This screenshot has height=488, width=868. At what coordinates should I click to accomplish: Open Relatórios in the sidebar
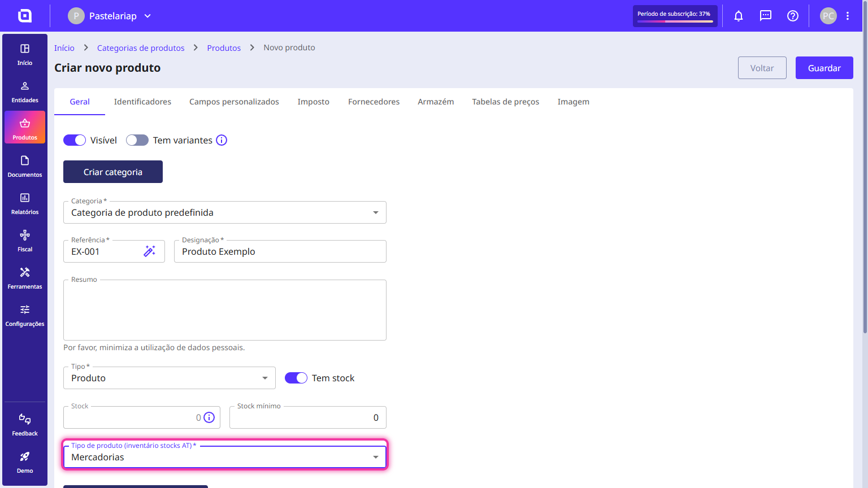25,203
